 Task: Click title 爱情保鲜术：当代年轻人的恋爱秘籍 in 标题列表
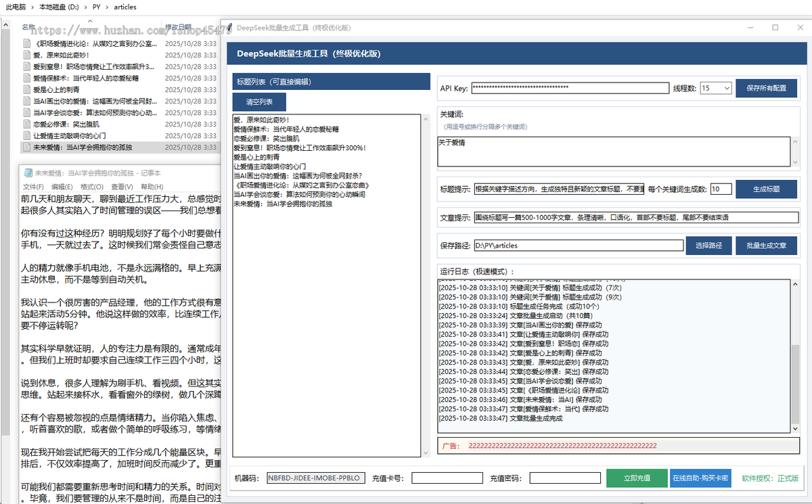click(x=286, y=129)
